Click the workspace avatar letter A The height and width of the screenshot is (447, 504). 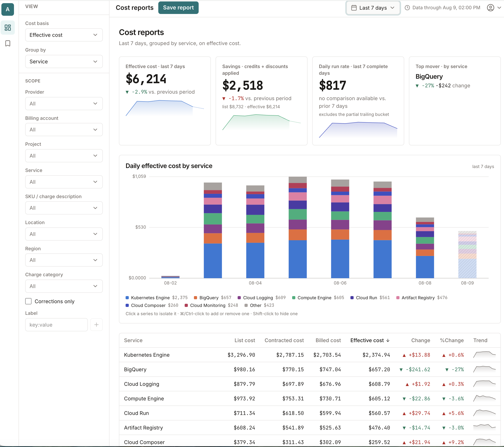[8, 9]
